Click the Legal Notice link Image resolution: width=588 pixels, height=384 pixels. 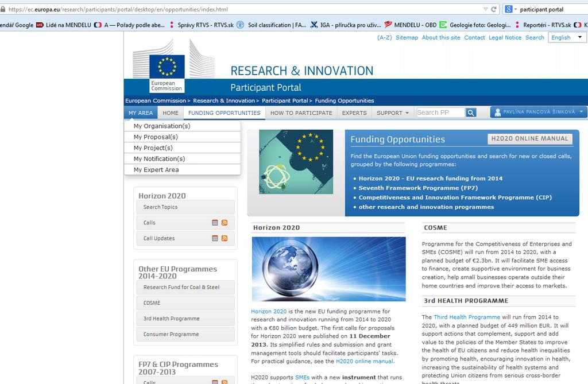click(505, 37)
